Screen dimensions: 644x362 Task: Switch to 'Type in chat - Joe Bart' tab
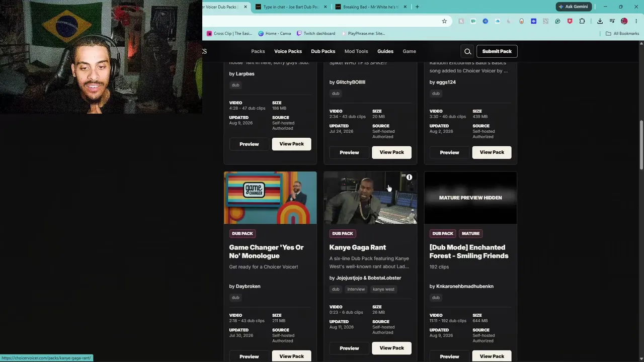click(x=291, y=7)
